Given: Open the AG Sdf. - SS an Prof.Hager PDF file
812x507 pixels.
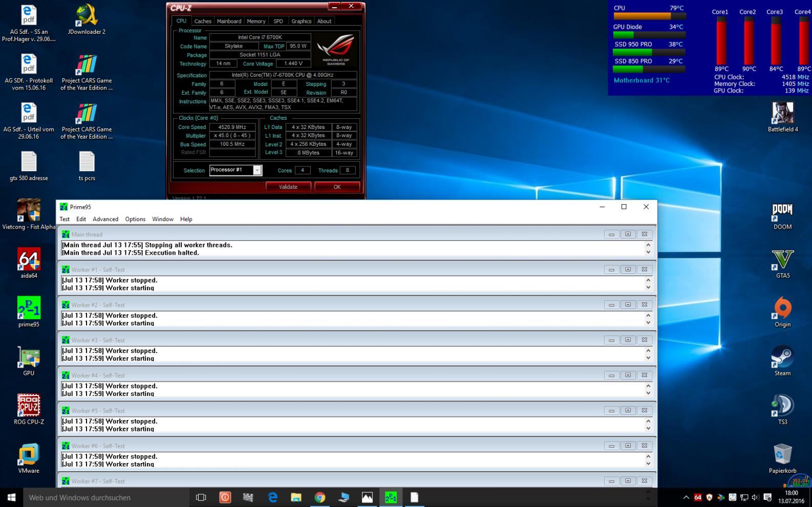Looking at the screenshot, I should (29, 24).
